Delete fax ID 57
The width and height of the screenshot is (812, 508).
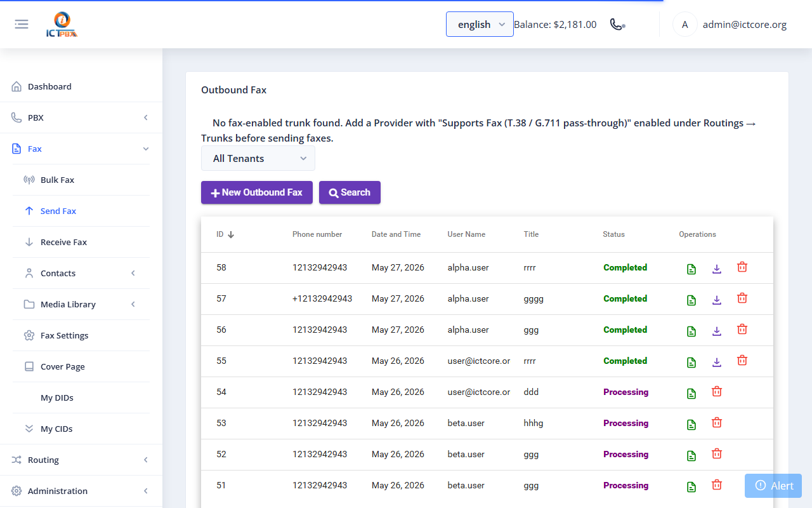(x=742, y=298)
